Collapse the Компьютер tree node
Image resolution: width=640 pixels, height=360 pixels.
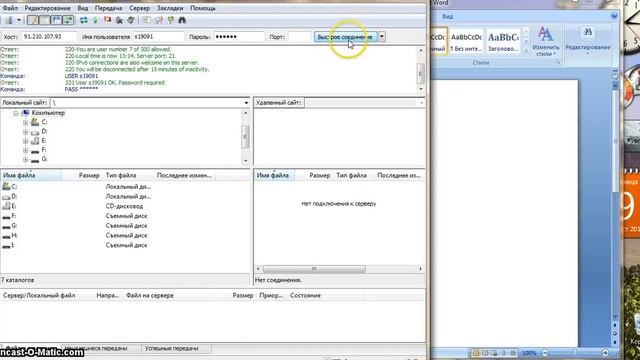tap(16, 113)
